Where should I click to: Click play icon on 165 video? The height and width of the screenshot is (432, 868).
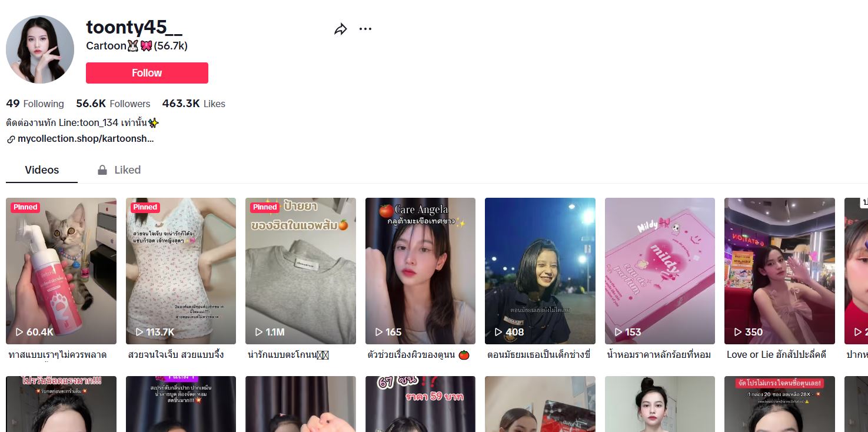click(379, 332)
